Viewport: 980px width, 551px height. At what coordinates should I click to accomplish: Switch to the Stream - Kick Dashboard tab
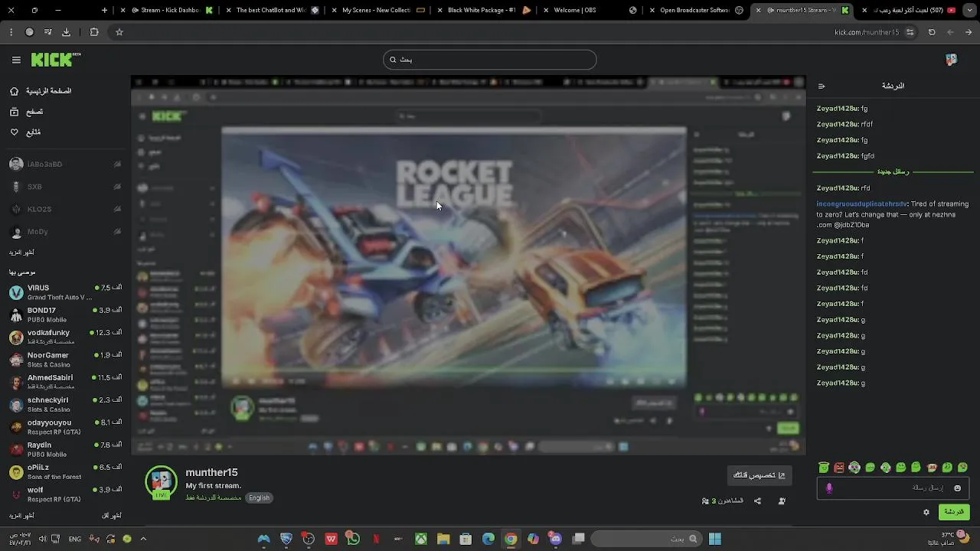[x=165, y=11]
